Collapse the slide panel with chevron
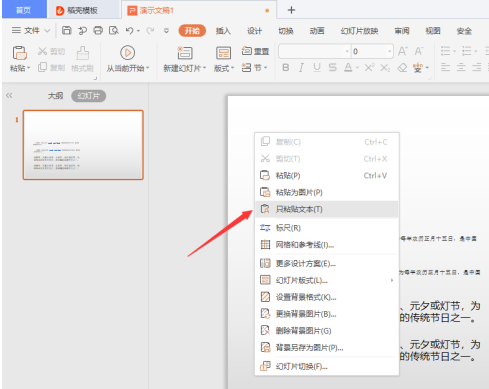The height and width of the screenshot is (389, 489). pyautogui.click(x=9, y=96)
